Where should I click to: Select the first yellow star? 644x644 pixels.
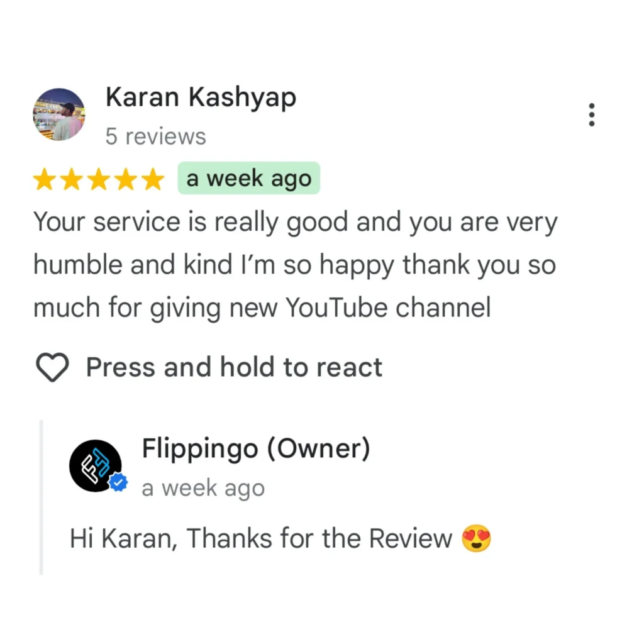coord(45,179)
